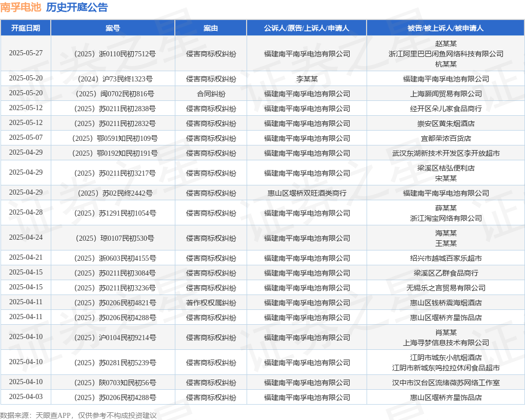Click the 案号 column header

112,28
